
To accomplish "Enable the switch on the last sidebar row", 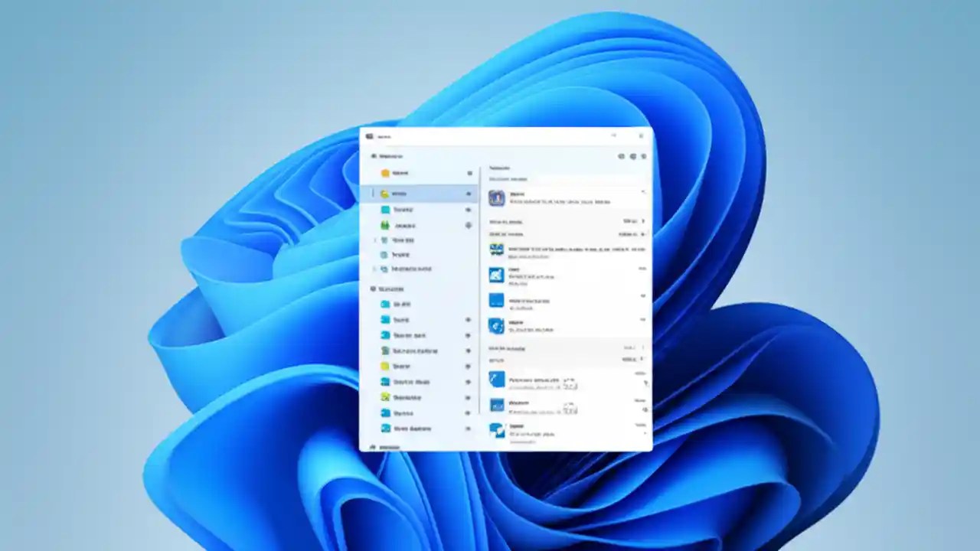I will pyautogui.click(x=469, y=429).
